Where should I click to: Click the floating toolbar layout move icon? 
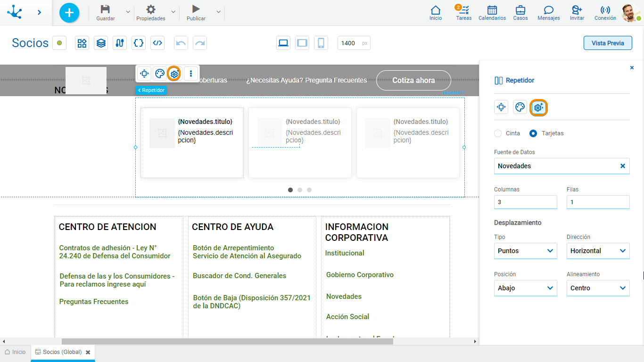pyautogui.click(x=144, y=74)
